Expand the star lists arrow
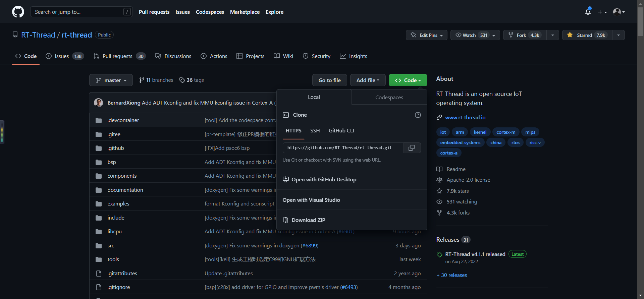Viewport: 644px width, 299px height. [619, 35]
